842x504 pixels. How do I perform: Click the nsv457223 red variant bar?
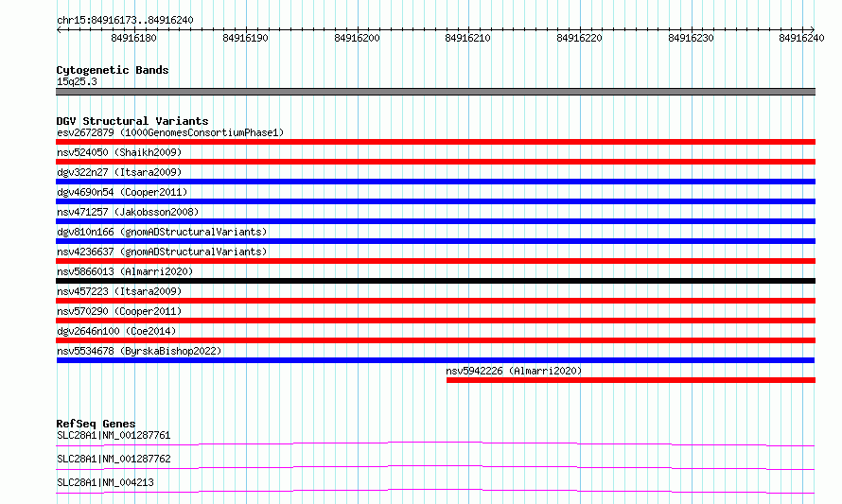point(435,301)
